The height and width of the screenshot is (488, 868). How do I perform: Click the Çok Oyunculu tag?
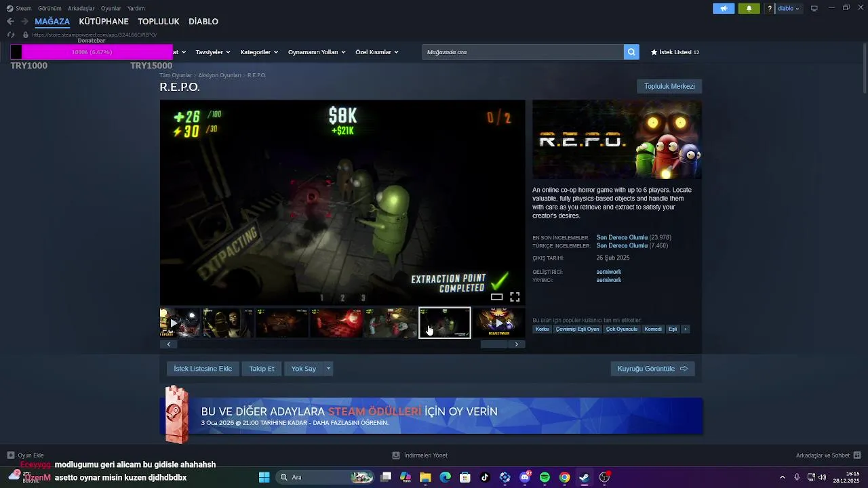click(622, 329)
